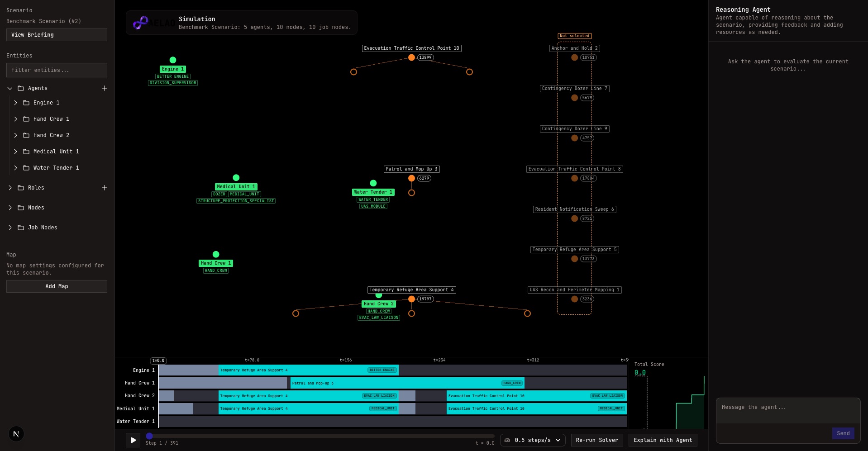Click the Agents folder icon
Screen dimensions: 868x451
(21, 88)
